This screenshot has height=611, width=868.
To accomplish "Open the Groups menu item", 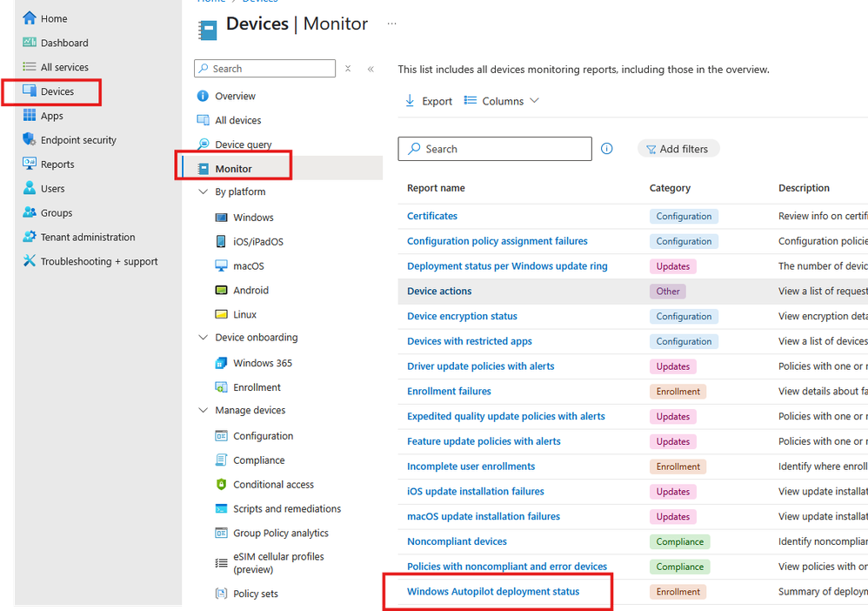I will pos(57,213).
